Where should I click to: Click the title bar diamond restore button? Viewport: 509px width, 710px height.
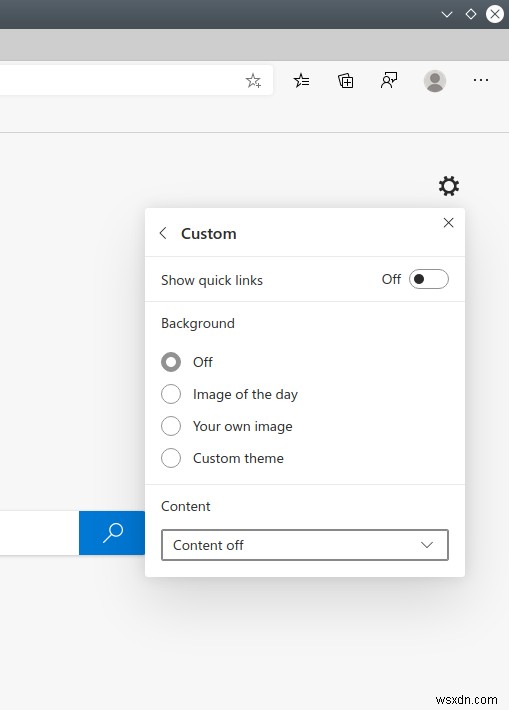click(471, 14)
